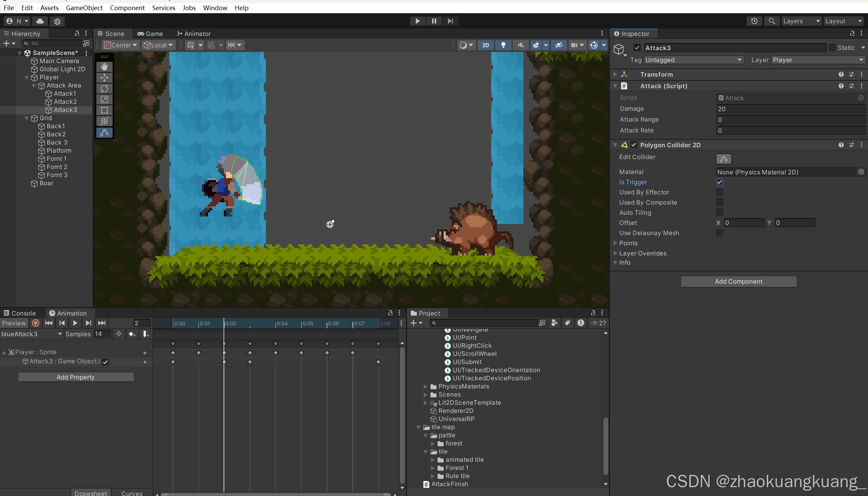
Task: Toggle scene lighting bulb icon
Action: 503,45
